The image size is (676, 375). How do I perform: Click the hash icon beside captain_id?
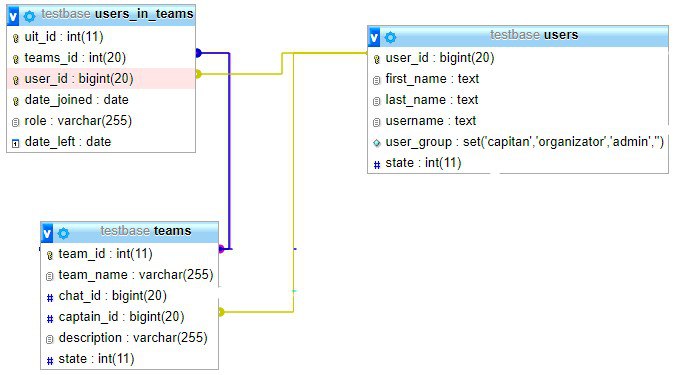(50, 319)
